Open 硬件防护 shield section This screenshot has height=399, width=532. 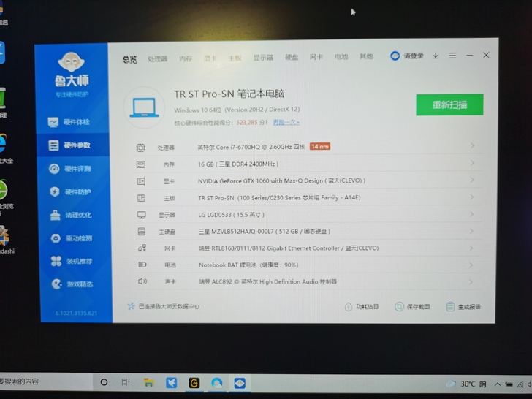click(71, 191)
